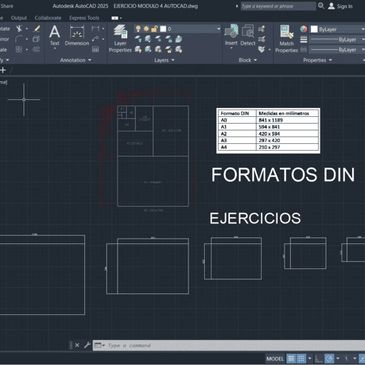The height and width of the screenshot is (365, 365).
Task: Click the Linear dimension icon
Action: coord(95,29)
